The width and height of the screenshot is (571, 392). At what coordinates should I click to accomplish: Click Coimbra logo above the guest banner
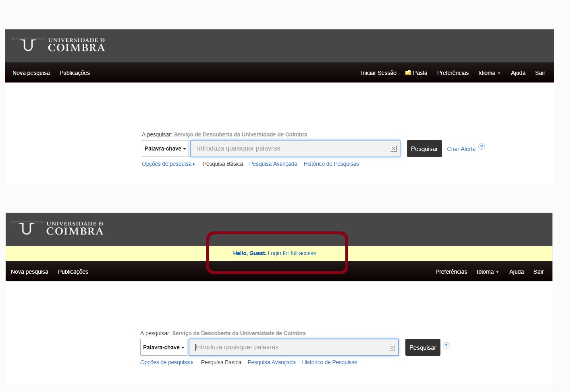pos(57,229)
